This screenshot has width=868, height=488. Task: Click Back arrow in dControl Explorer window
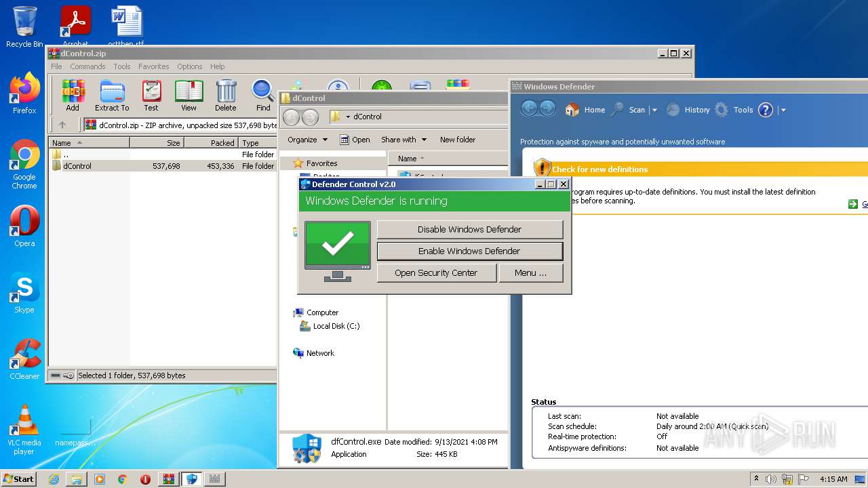(x=291, y=117)
